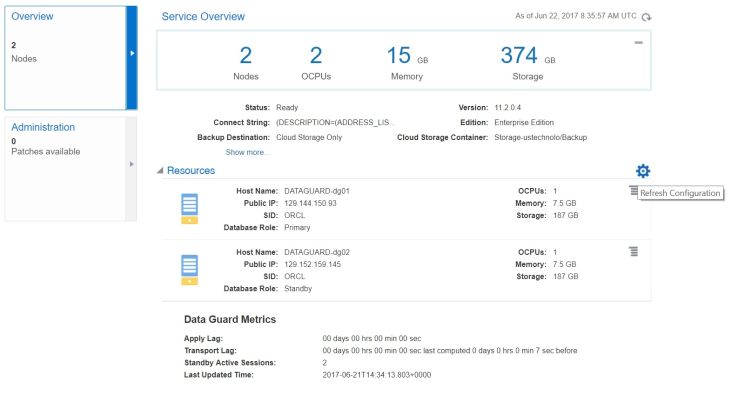Image resolution: width=740 pixels, height=404 pixels.
Task: Click the public IP 129.144.150.93
Action: (311, 203)
